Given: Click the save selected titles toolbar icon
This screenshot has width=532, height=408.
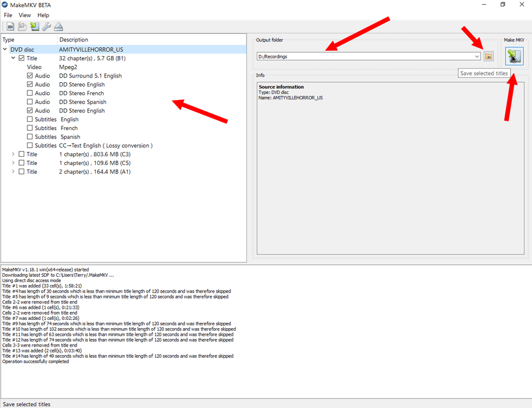Looking at the screenshot, I should pyautogui.click(x=34, y=27).
